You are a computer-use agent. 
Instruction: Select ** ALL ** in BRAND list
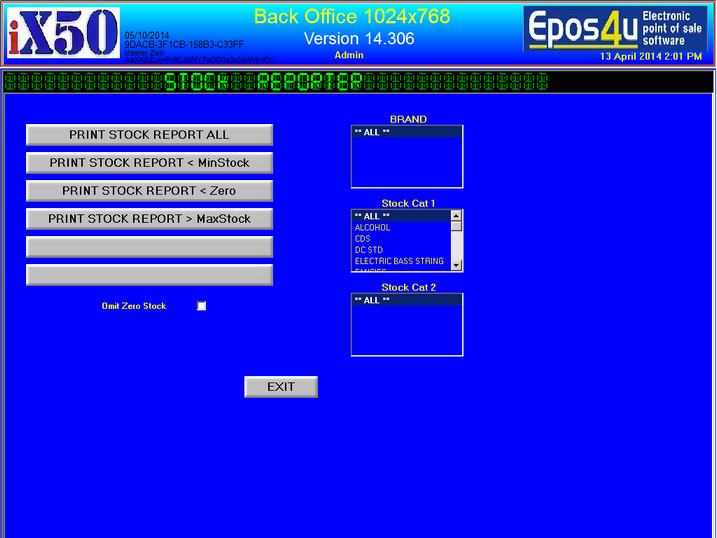[407, 132]
